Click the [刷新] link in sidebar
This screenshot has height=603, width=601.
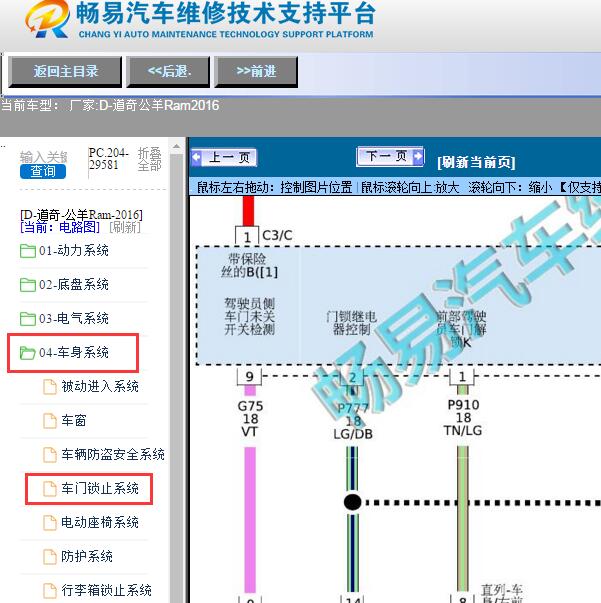(x=125, y=227)
